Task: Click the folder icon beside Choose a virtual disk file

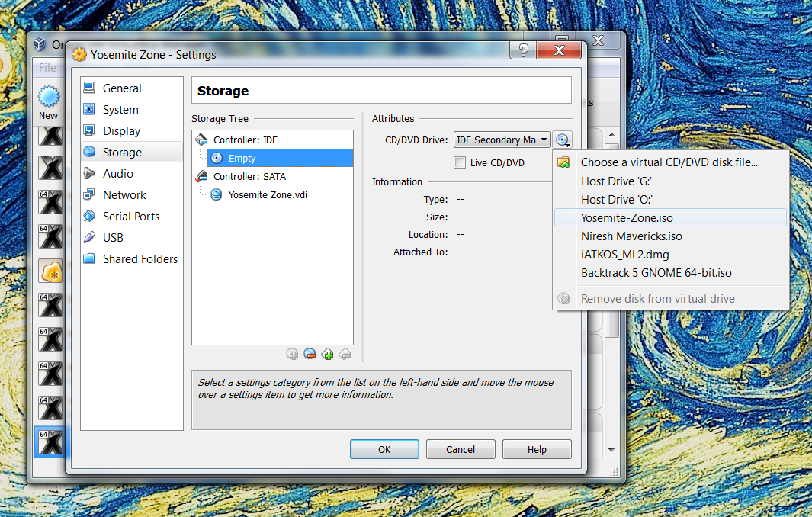Action: 563,162
